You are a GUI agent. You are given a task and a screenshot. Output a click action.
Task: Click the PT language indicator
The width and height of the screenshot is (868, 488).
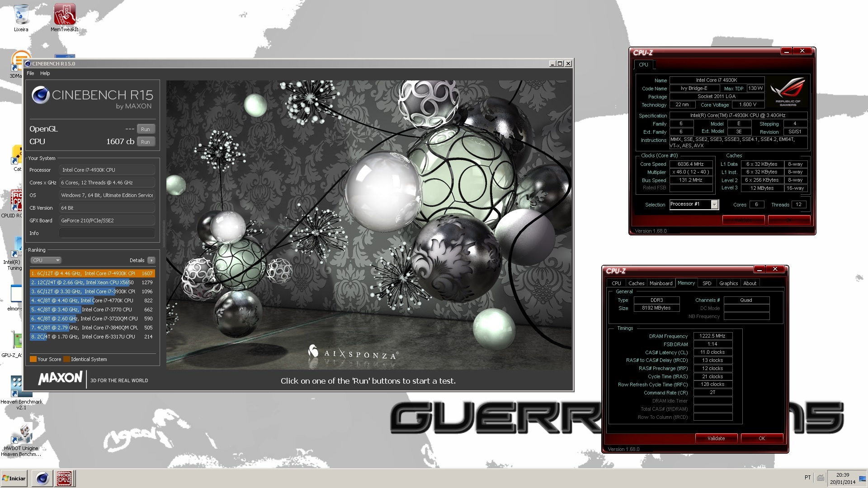pos(808,478)
